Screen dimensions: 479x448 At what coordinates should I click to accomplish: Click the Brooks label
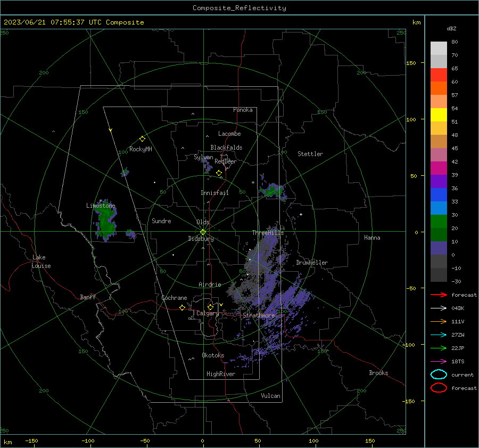[378, 373]
